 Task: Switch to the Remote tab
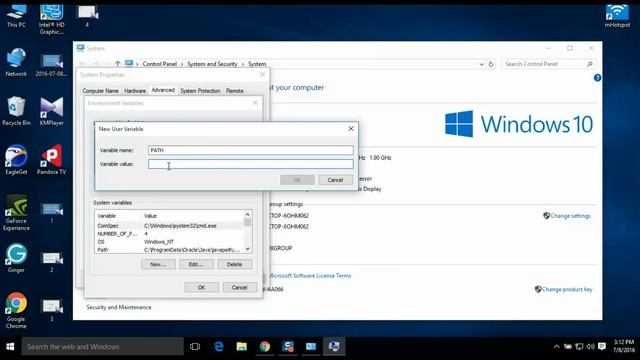[x=235, y=91]
